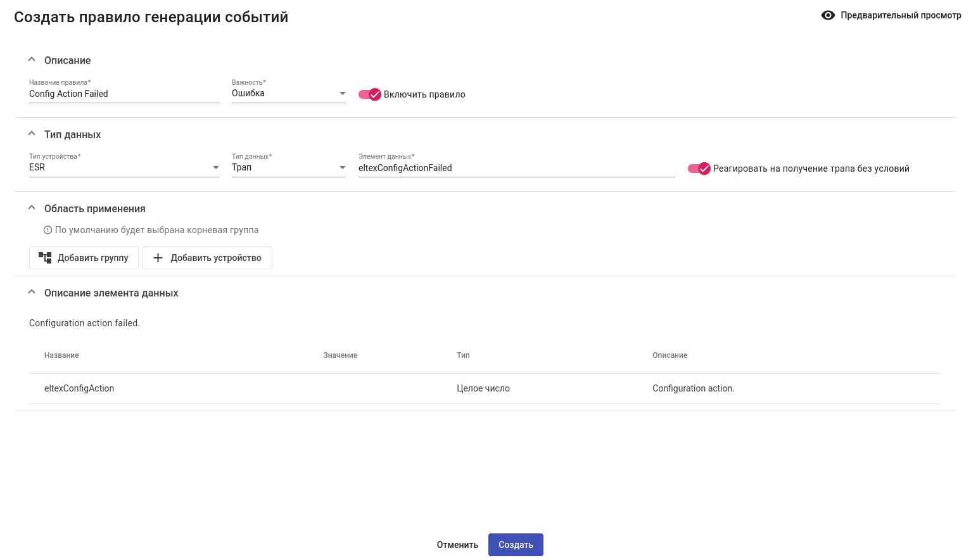Click the Предварительный просмотр link text
This screenshot has width=971, height=560.
pos(901,15)
